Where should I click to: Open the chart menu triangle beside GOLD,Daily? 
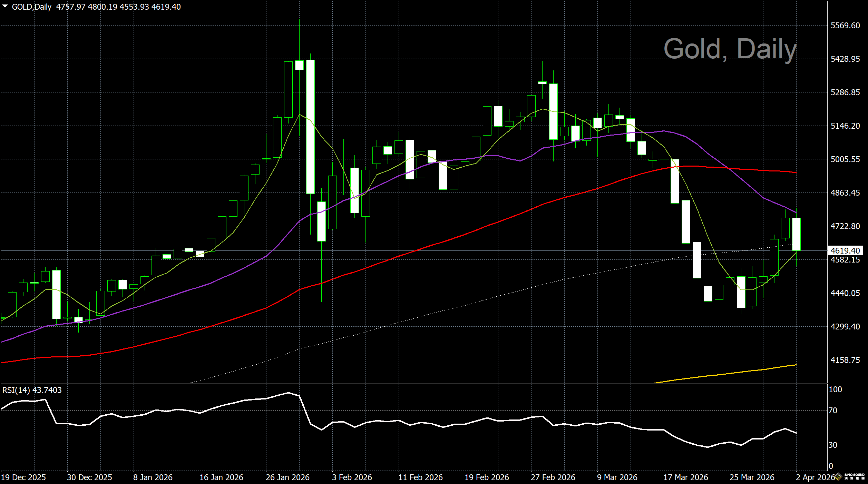point(5,6)
